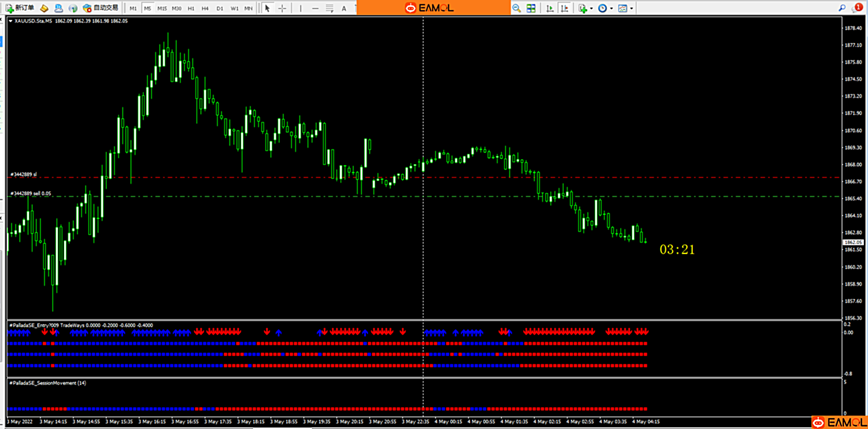Switch chart to D1 timeframe
This screenshot has height=429, width=868.
pyautogui.click(x=220, y=8)
